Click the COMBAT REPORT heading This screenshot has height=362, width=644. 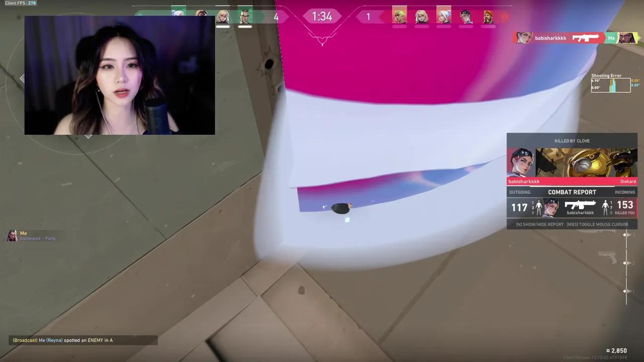572,192
